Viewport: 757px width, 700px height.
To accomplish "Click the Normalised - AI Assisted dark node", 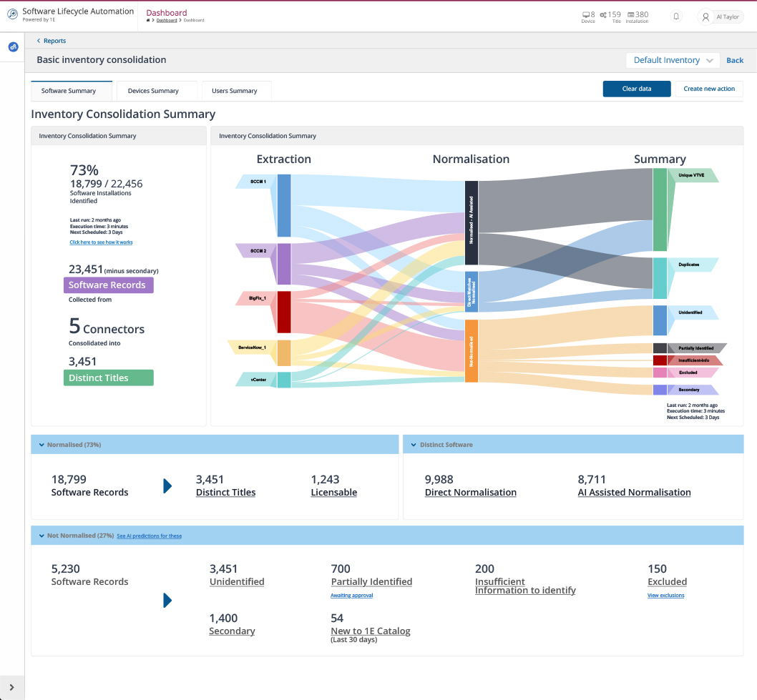I will [472, 223].
